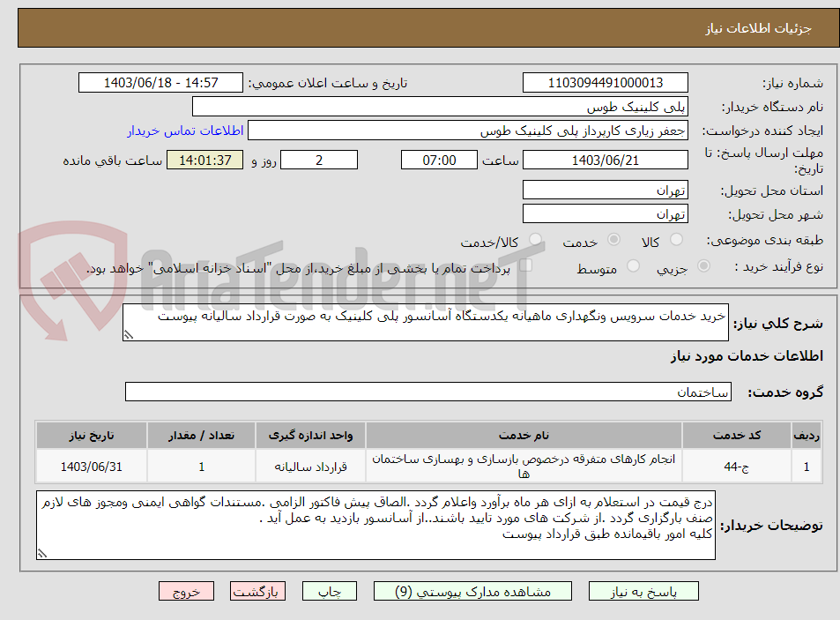The image size is (840, 620).
Task: Click the 'چاپ' print button
Action: [x=330, y=592]
